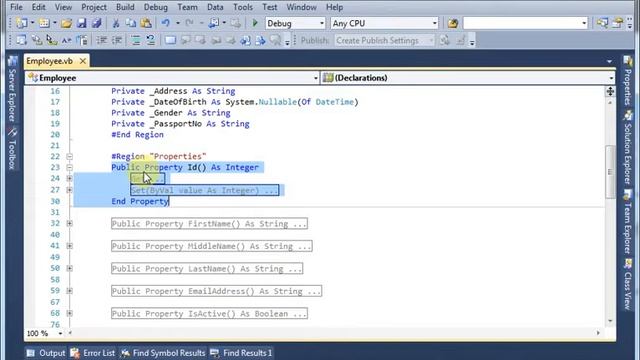
Task: Click the Display Object Member List icon
Action: (21, 40)
